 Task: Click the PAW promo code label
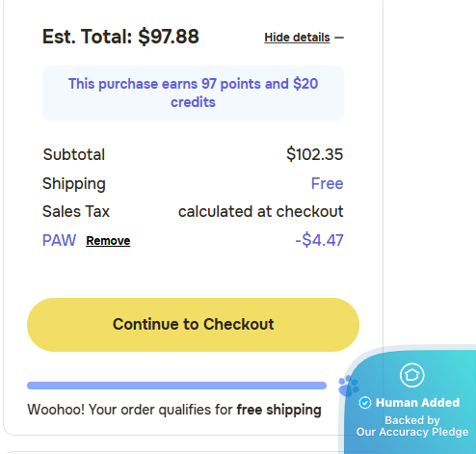click(x=59, y=240)
